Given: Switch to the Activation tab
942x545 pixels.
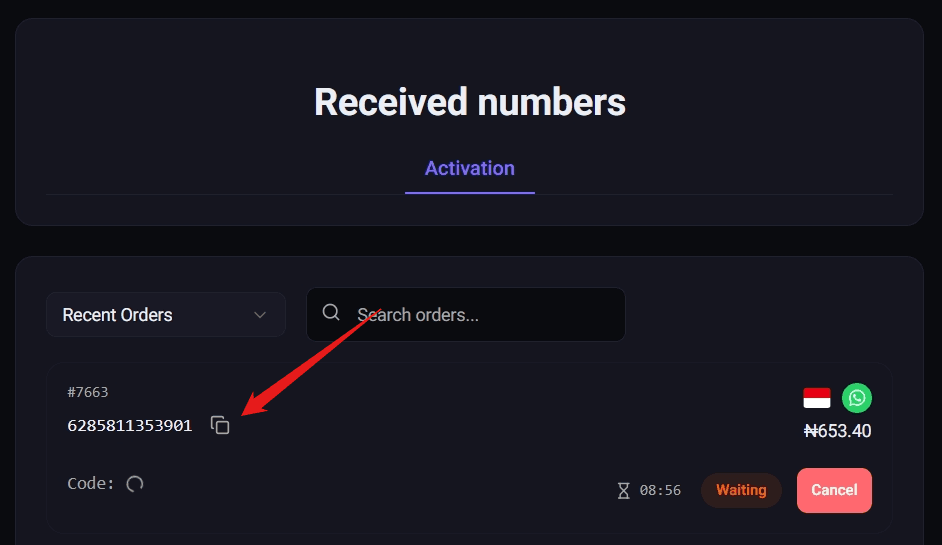Looking at the screenshot, I should click(469, 168).
